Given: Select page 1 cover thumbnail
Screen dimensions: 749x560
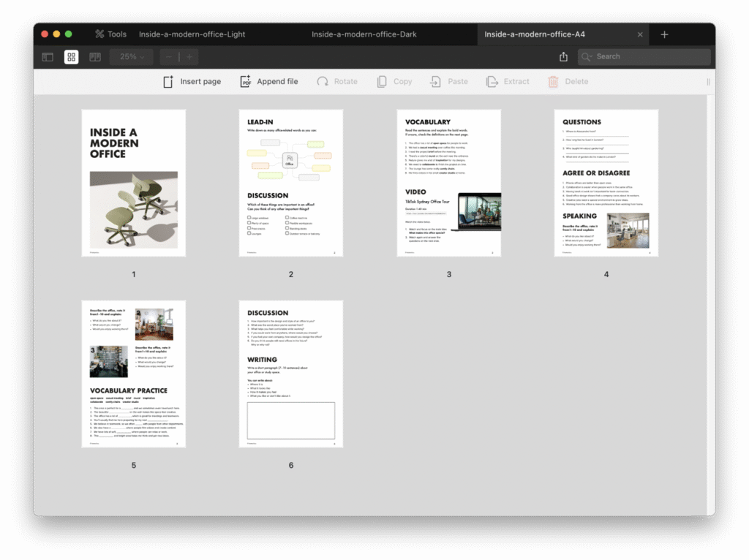Looking at the screenshot, I should coord(134,183).
